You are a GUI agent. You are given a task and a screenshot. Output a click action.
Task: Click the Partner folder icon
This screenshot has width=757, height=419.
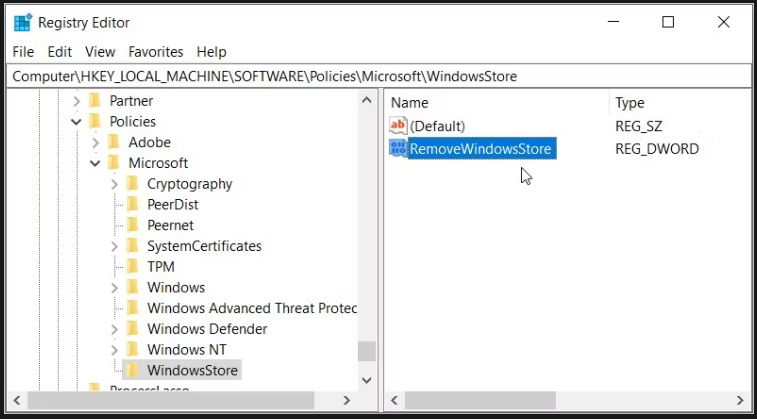(95, 100)
